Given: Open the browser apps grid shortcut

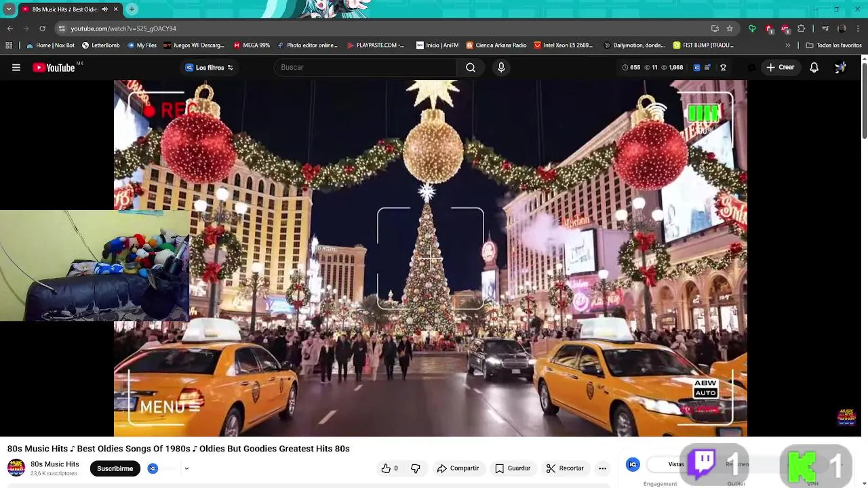Looking at the screenshot, I should coord(9,45).
